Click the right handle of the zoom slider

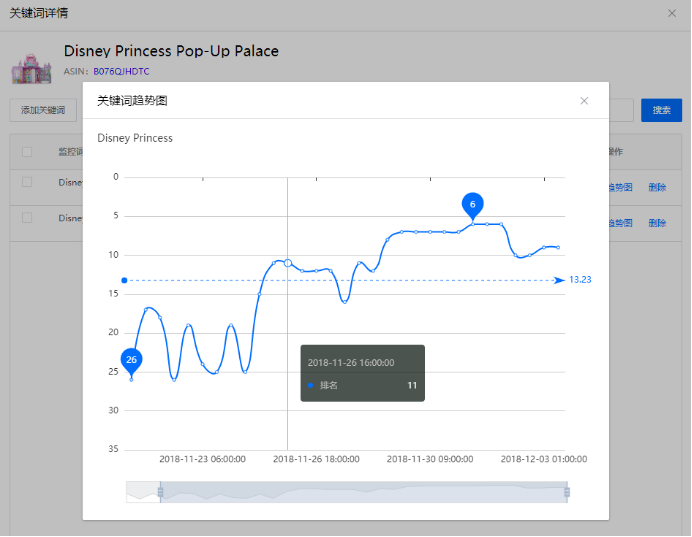(567, 492)
